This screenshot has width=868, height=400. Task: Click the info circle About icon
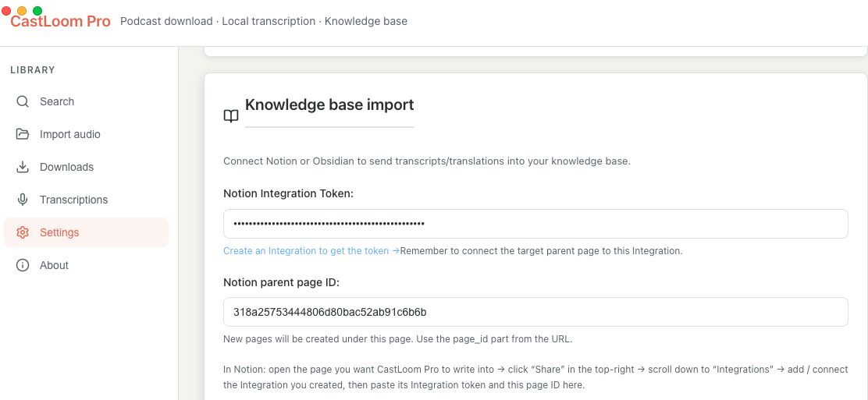23,265
